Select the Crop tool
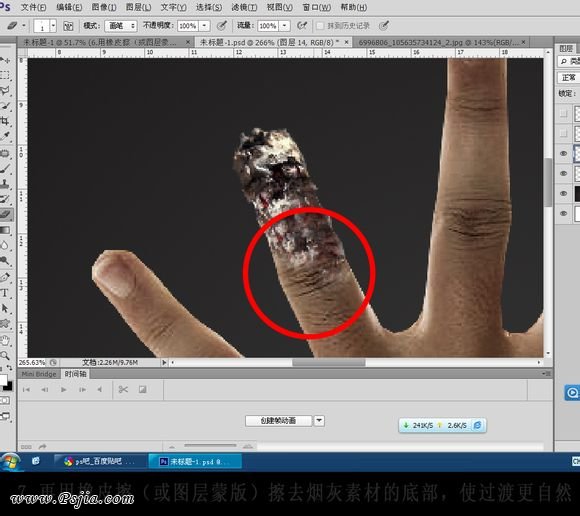580x516 pixels. (5, 121)
